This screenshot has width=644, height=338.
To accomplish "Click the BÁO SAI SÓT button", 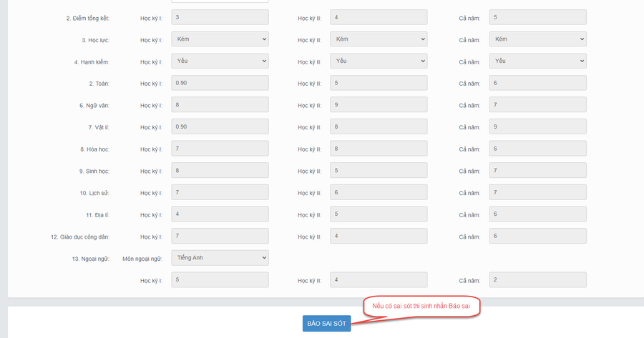I will pyautogui.click(x=326, y=324).
